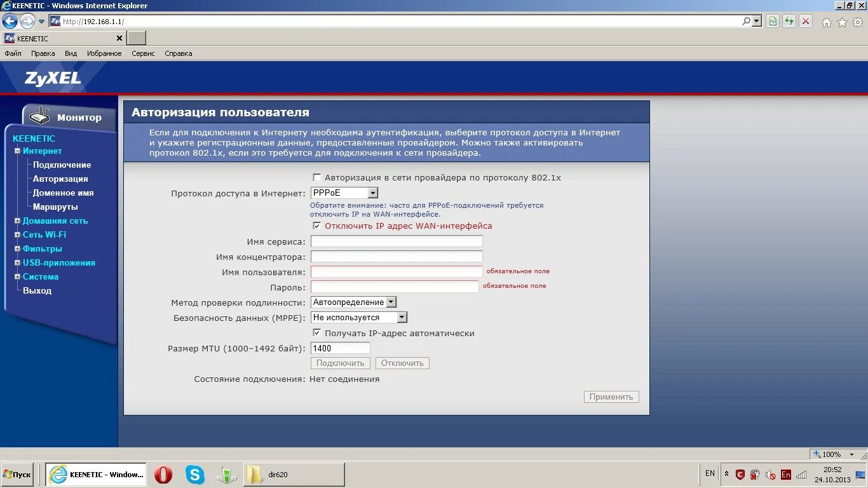This screenshot has height=488, width=868.
Task: Open the Подключение page
Action: pos(62,165)
